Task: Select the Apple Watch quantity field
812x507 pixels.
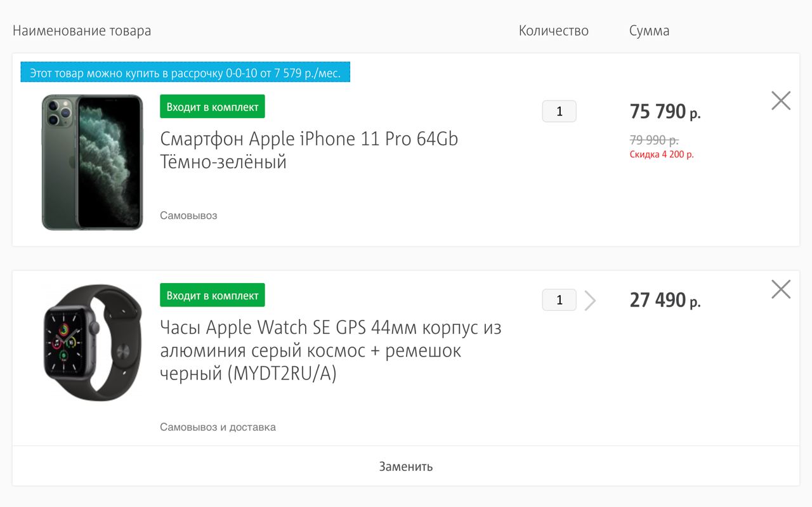Action: click(x=559, y=300)
